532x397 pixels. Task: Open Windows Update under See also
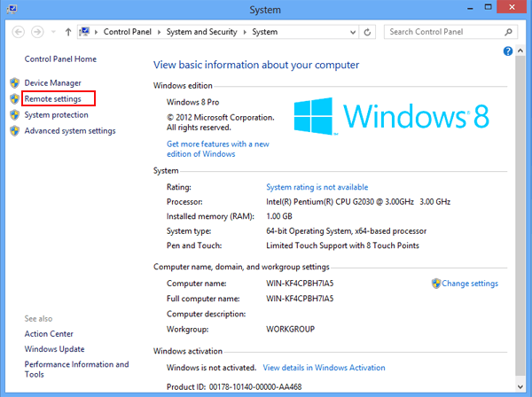(x=54, y=349)
